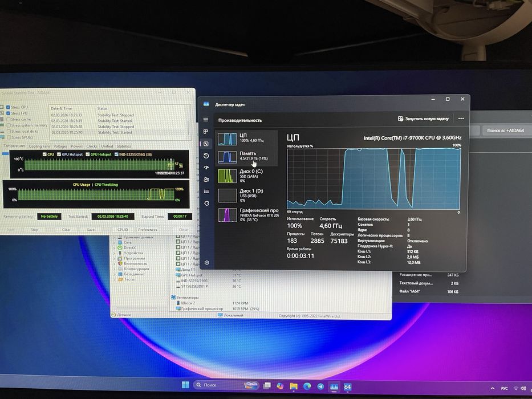Enable Stress cache checkbox
The width and height of the screenshot is (532, 399).
point(9,120)
